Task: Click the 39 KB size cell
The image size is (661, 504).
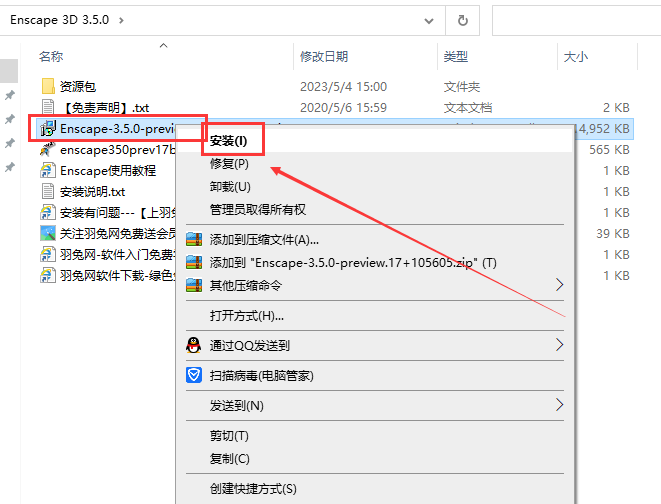Action: point(613,233)
